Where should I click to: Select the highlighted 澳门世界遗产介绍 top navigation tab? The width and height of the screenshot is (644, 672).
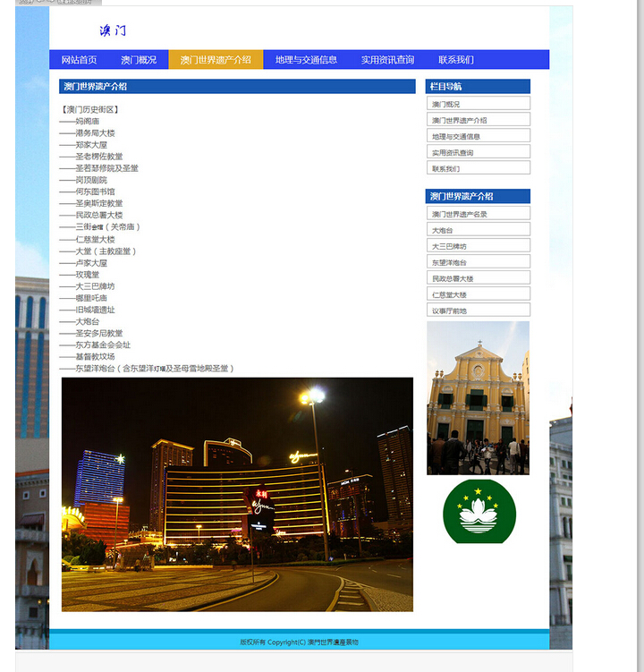[216, 60]
